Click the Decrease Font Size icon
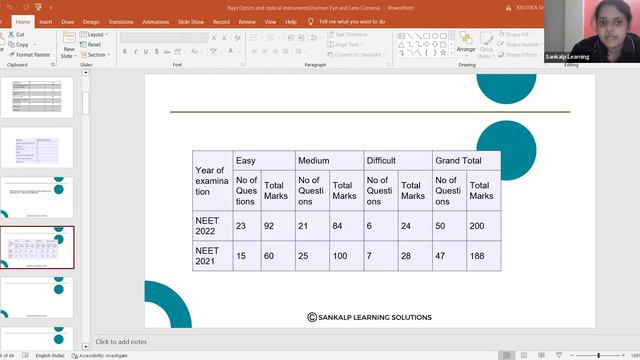 point(225,38)
